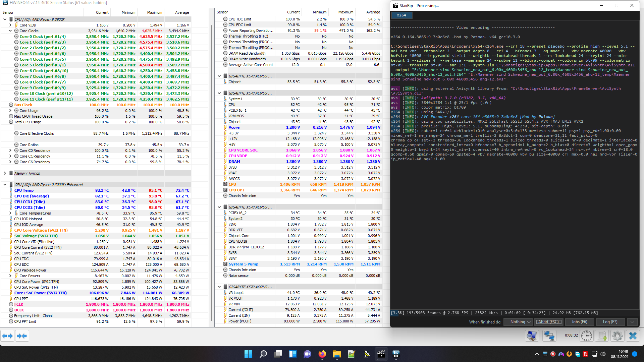The height and width of the screenshot is (362, 644).
Task: Select the x264 tab in StaxRip
Action: [401, 15]
